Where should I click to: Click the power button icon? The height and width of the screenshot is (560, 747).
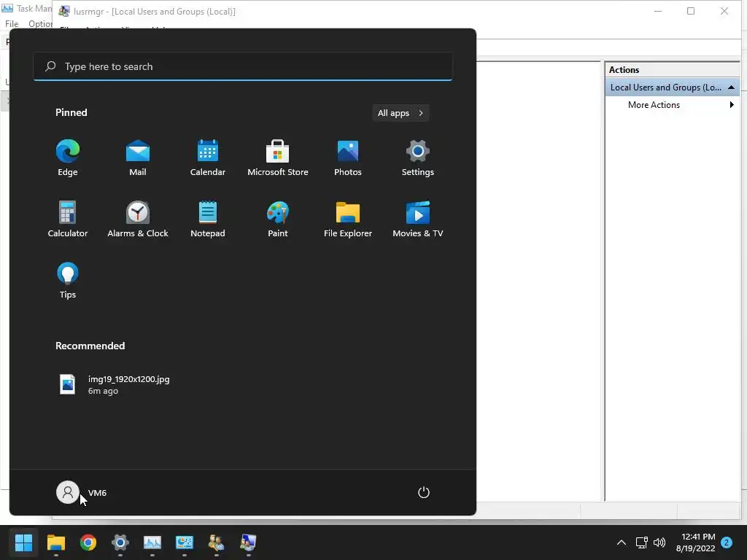pos(424,492)
